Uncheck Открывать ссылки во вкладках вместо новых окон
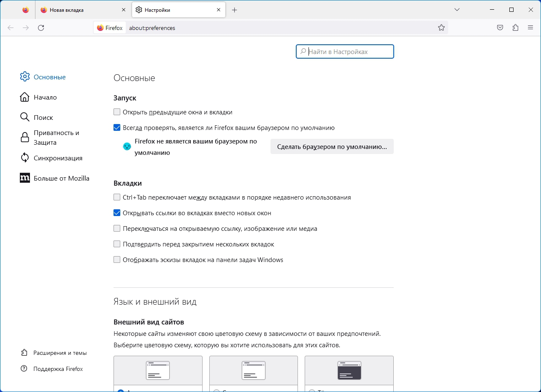 (x=117, y=213)
